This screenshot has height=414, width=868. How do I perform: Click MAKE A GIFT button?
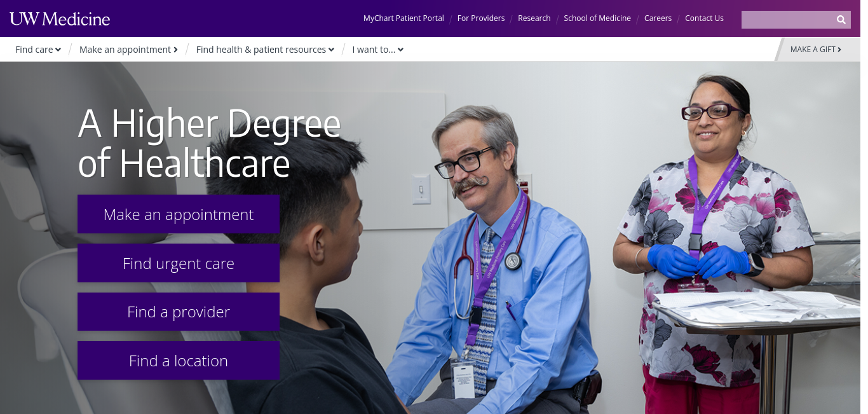tap(816, 50)
